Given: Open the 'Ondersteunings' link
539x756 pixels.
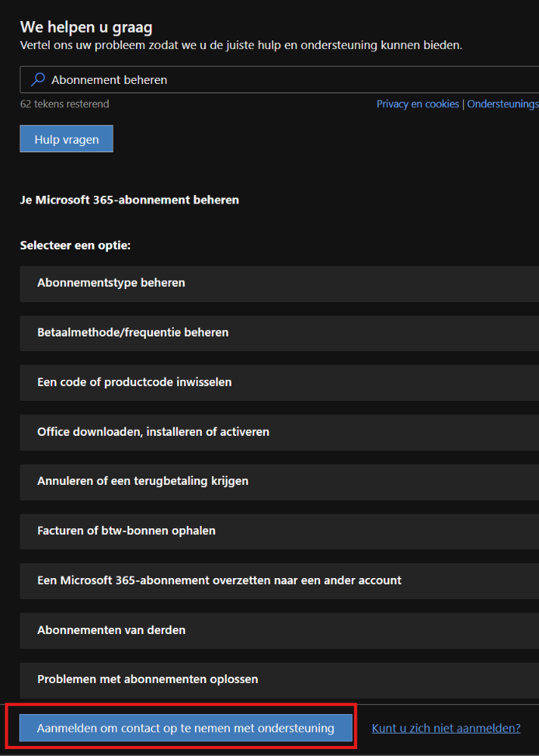Looking at the screenshot, I should (502, 103).
